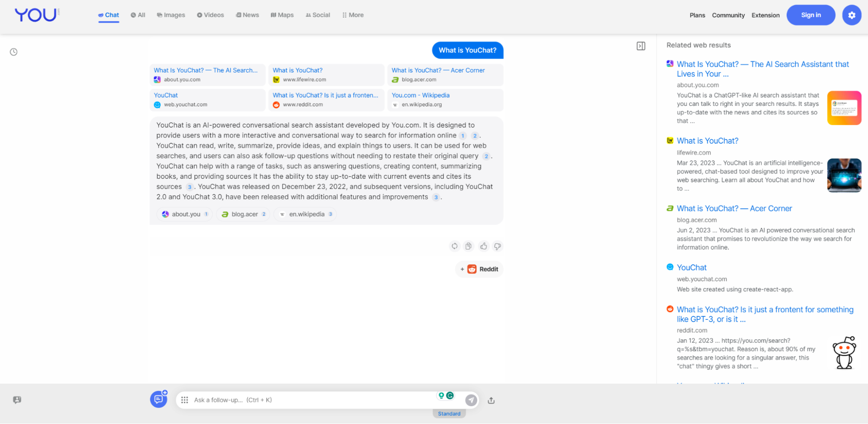Open the apps grid icon in input box
Viewport: 868px width, 424px height.
pyautogui.click(x=185, y=400)
